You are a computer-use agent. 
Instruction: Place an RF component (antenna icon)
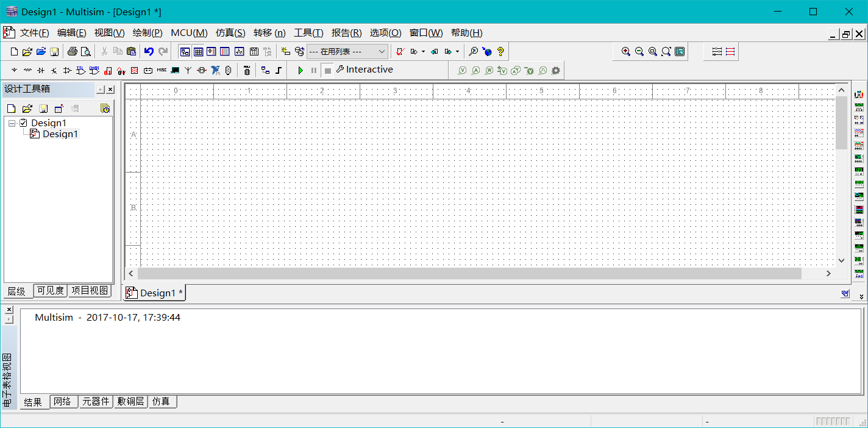pos(188,70)
